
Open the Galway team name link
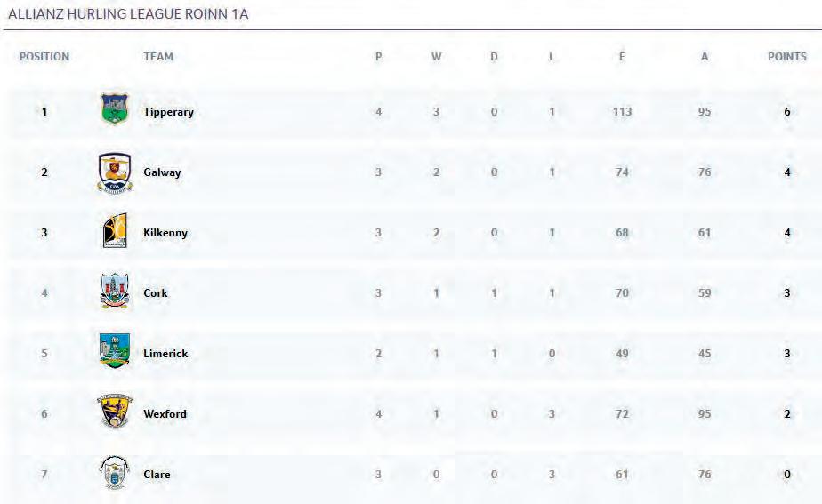pyautogui.click(x=162, y=172)
